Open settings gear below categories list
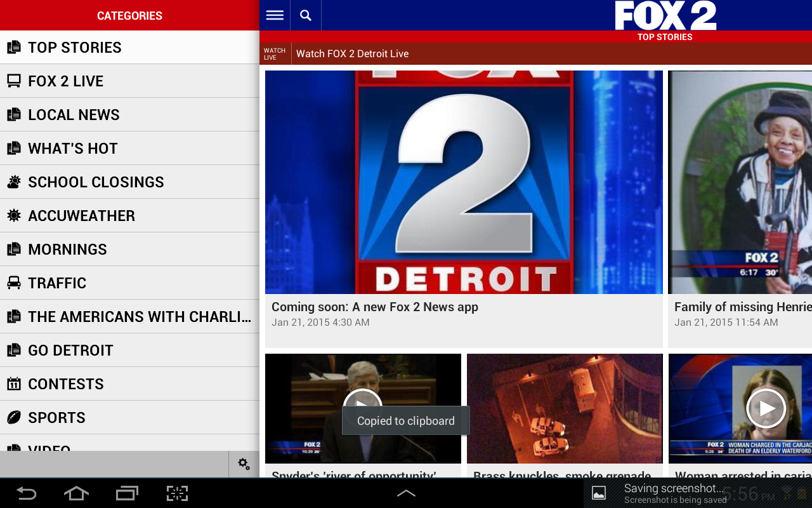 (x=244, y=464)
